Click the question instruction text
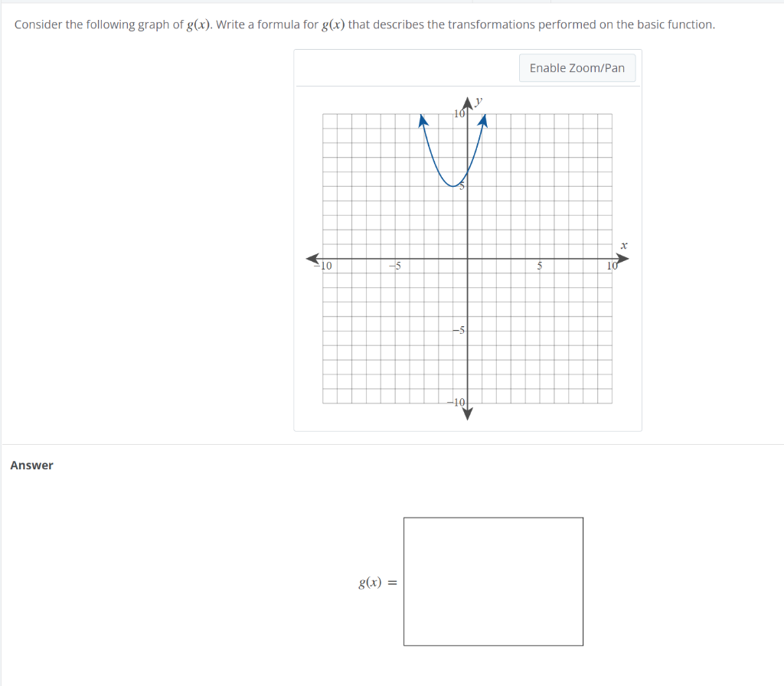Viewport: 784px width, 686px height. coord(364,24)
